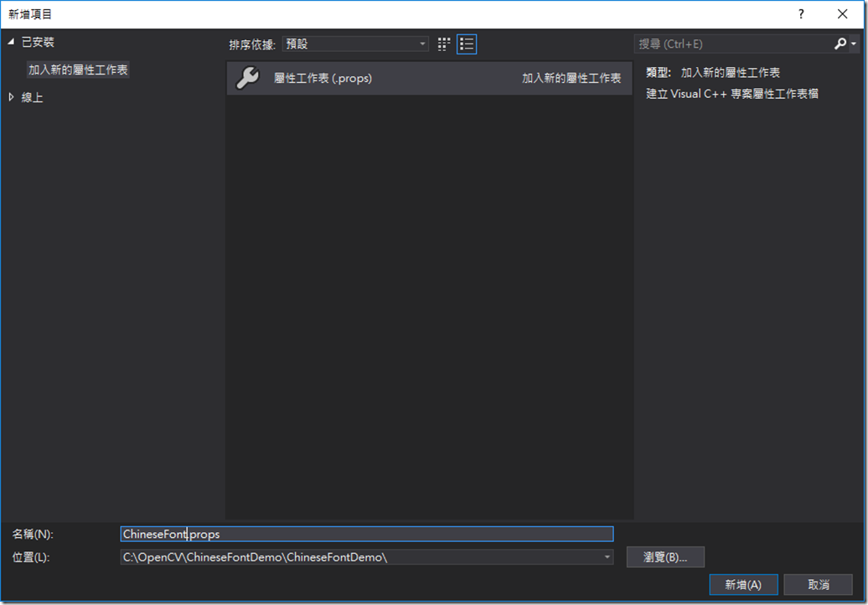The image size is (868, 605).
Task: Open help with the question mark
Action: click(801, 14)
